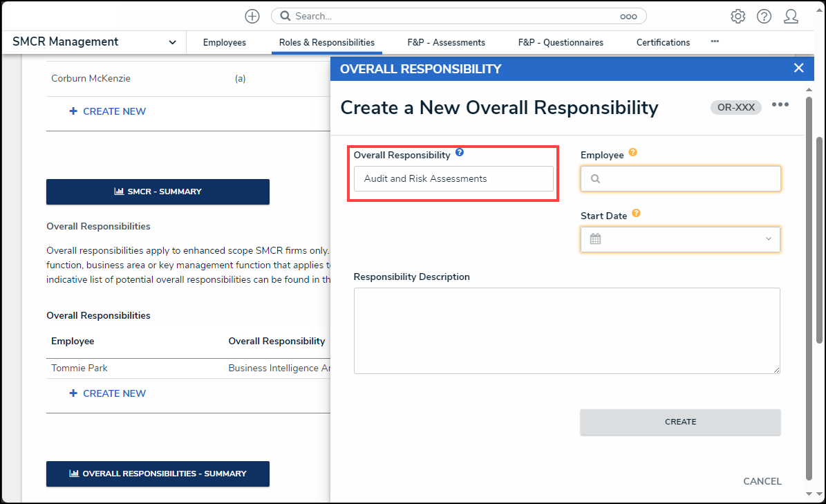The image size is (826, 504).
Task: Switch to the Employees tab
Action: tap(224, 43)
